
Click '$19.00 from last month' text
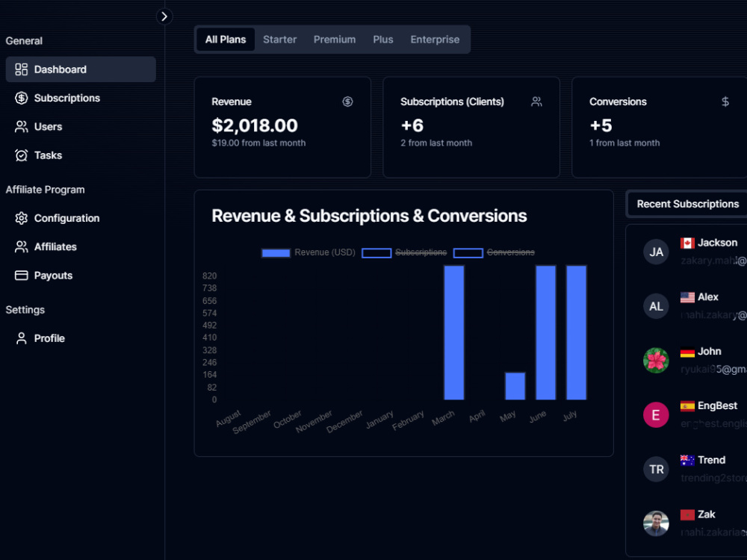pos(258,143)
